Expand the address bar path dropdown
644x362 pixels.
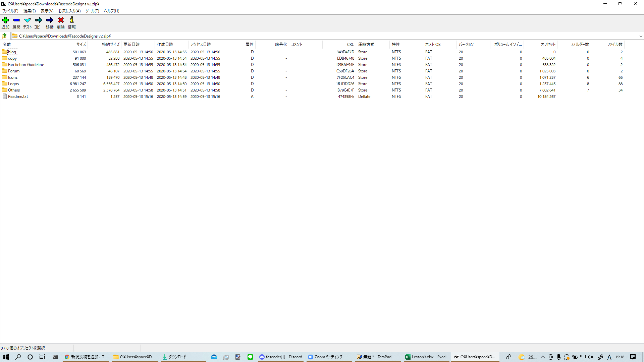pyautogui.click(x=641, y=36)
